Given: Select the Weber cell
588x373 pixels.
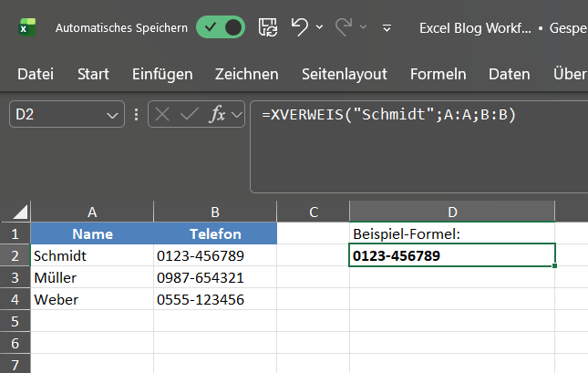Looking at the screenshot, I should point(92,299).
